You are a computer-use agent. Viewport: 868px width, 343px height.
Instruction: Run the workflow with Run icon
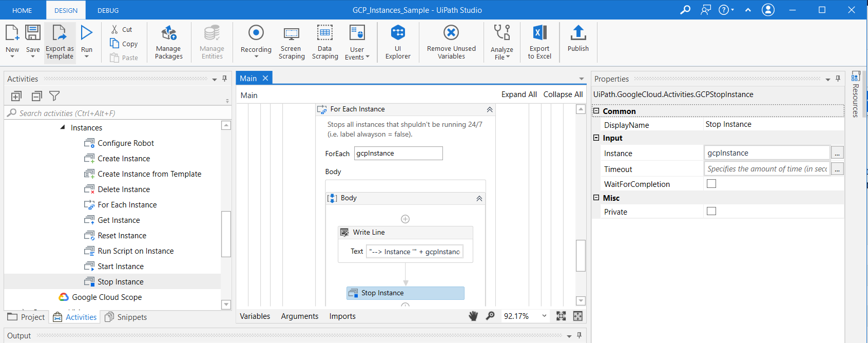(x=87, y=33)
